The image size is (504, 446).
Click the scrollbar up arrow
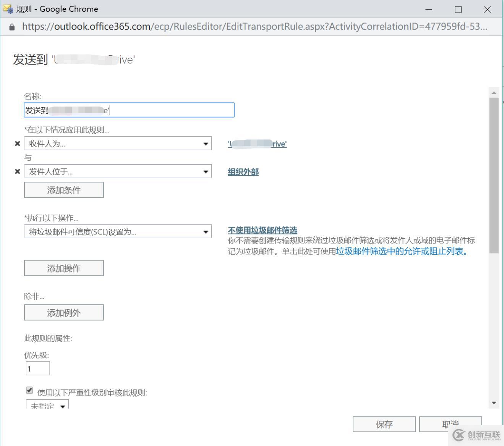pos(494,92)
